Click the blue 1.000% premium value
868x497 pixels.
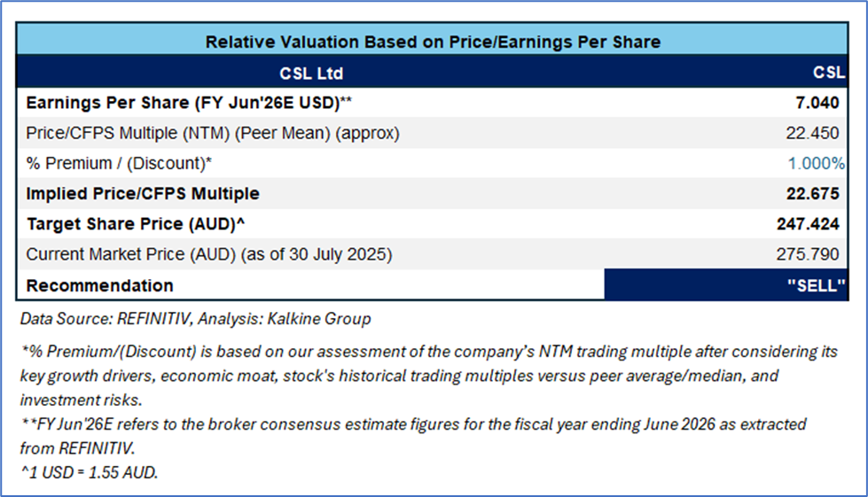pos(816,164)
